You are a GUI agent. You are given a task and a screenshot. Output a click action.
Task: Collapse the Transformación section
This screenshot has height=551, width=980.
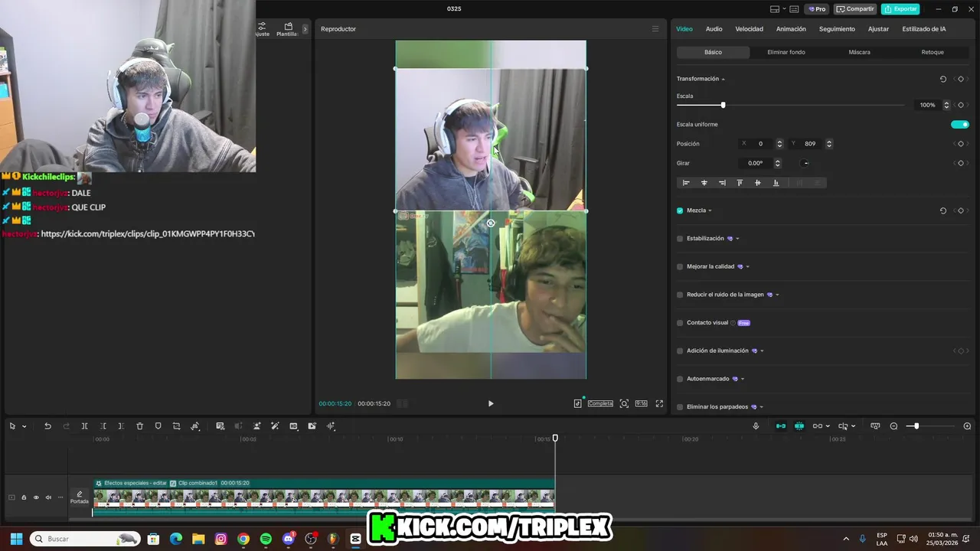click(723, 79)
